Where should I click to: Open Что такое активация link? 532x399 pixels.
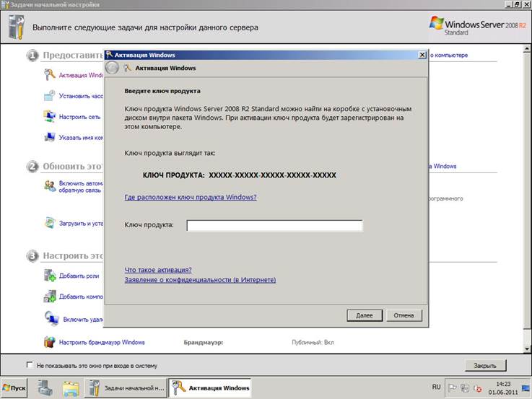tap(158, 270)
